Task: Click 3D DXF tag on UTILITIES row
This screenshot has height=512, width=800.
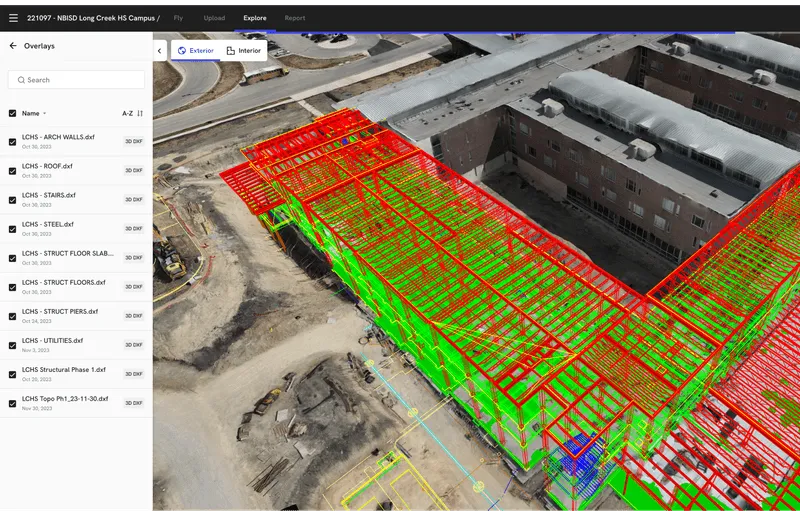Action: tap(134, 345)
